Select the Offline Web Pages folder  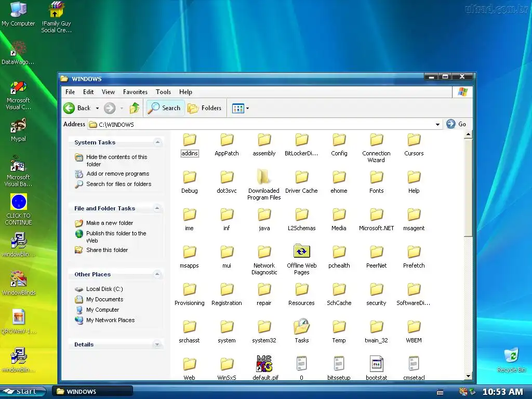point(301,259)
